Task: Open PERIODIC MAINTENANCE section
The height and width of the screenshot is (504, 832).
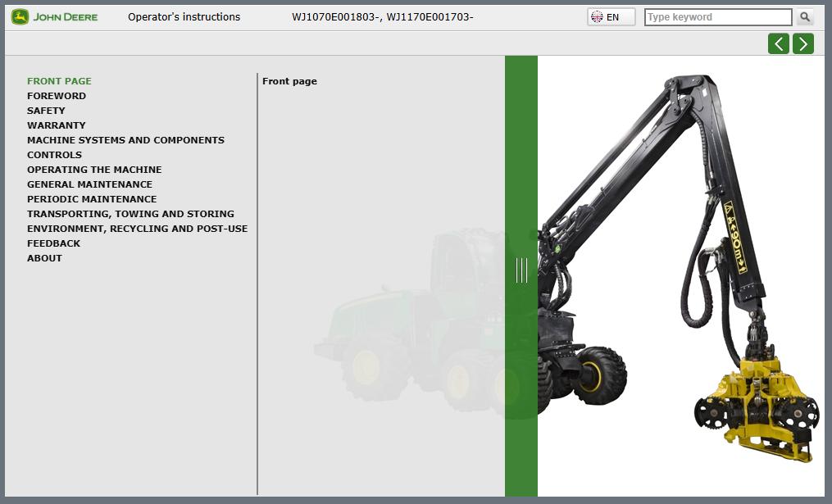Action: point(92,199)
